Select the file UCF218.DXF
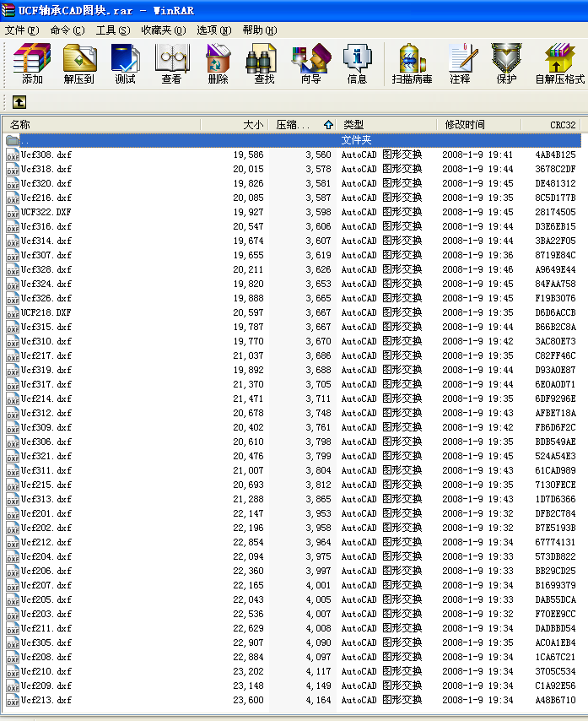 (46, 312)
